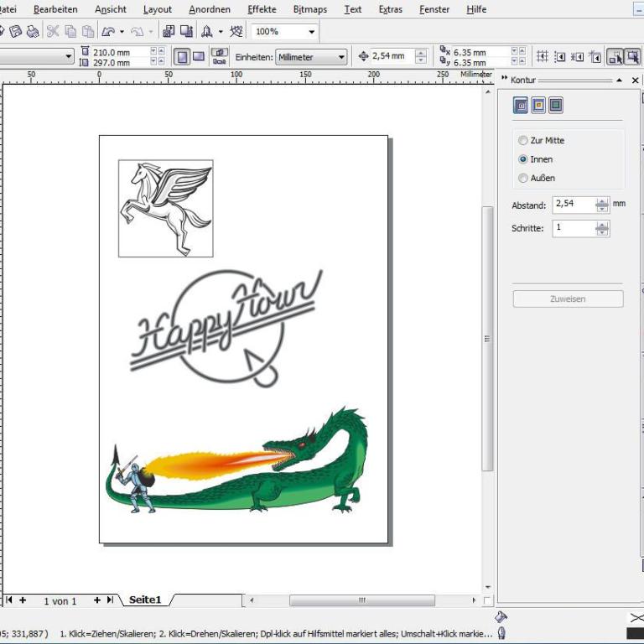644x644 pixels.
Task: Collapse the Kontur docker panel arrow
Action: (x=620, y=80)
